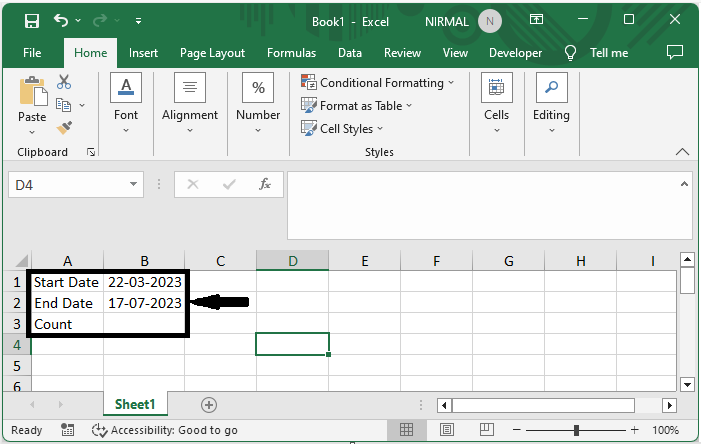Collapse the formula bar with its arrow
This screenshot has width=701, height=444.
pos(684,184)
